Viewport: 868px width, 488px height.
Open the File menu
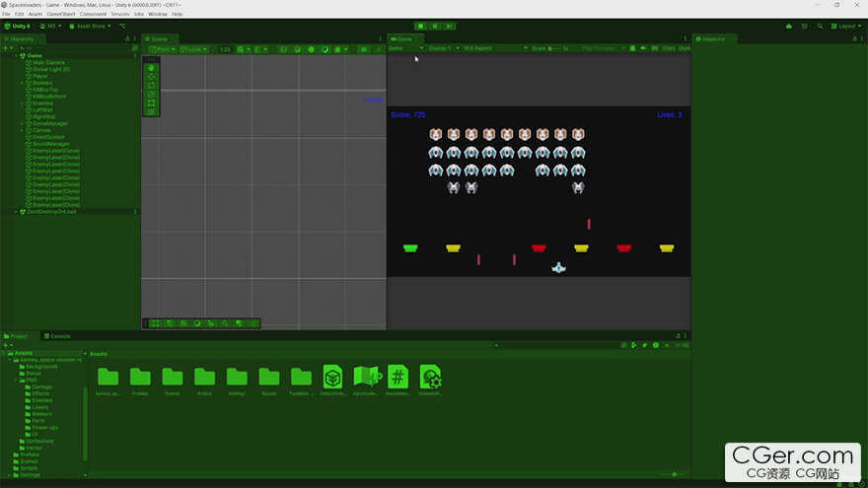tap(6, 14)
